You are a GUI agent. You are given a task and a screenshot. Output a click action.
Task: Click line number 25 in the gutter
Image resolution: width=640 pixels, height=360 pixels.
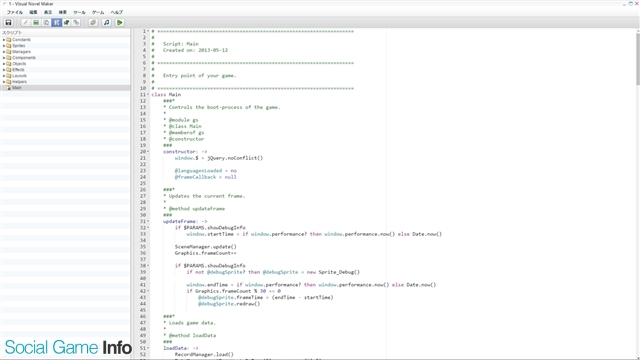(143, 183)
